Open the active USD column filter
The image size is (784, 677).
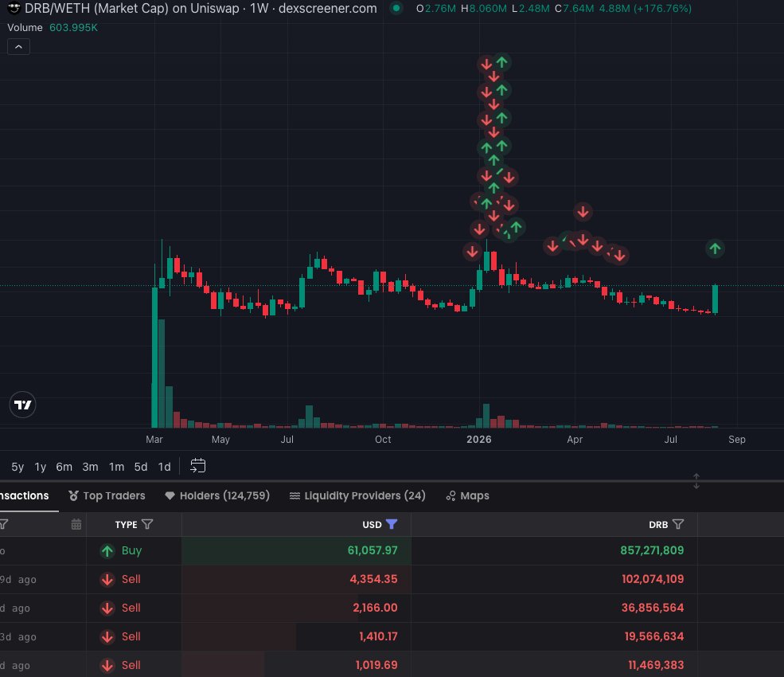coord(392,524)
